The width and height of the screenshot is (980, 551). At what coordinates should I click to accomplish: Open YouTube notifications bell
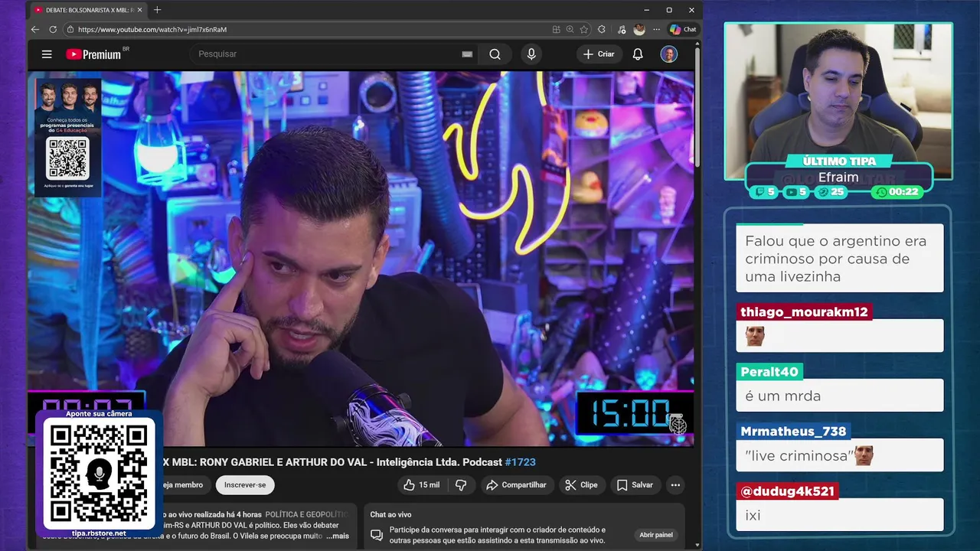click(638, 54)
